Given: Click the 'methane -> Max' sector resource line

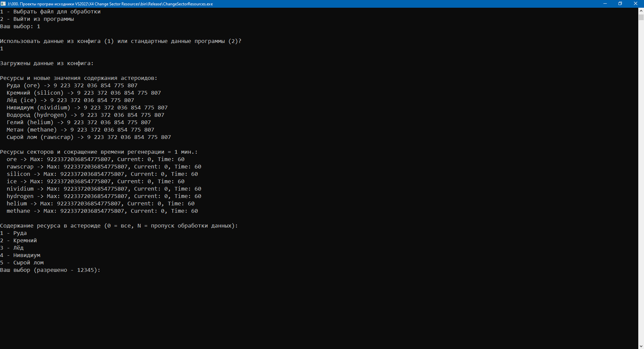Looking at the screenshot, I should click(x=102, y=211).
